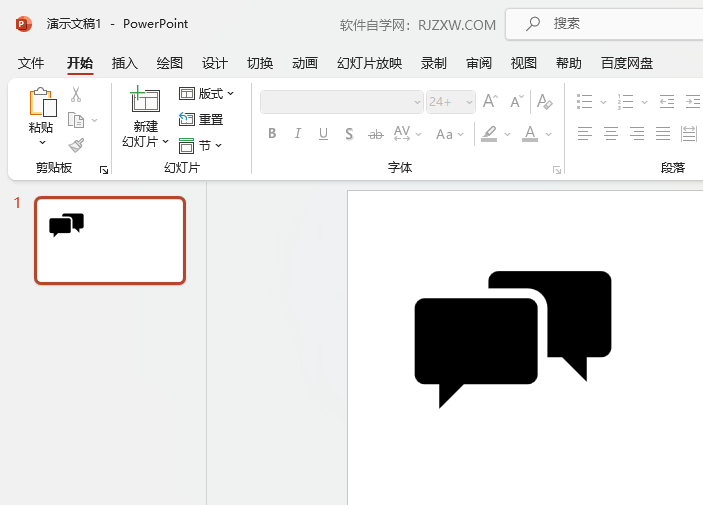Open the File (文件) tab
Image resolution: width=703 pixels, height=505 pixels.
pos(31,63)
